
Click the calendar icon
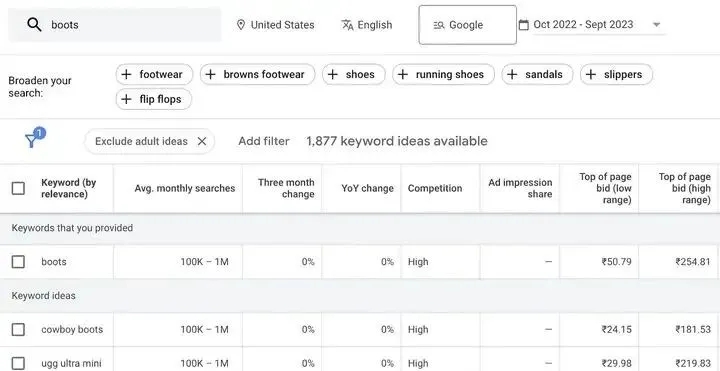(x=523, y=25)
